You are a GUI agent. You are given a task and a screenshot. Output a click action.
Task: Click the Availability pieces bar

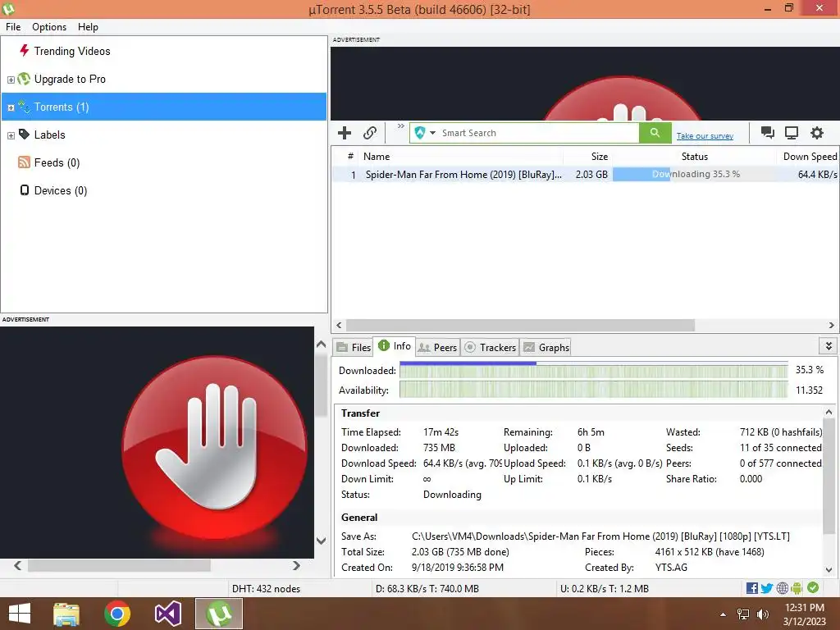click(594, 390)
